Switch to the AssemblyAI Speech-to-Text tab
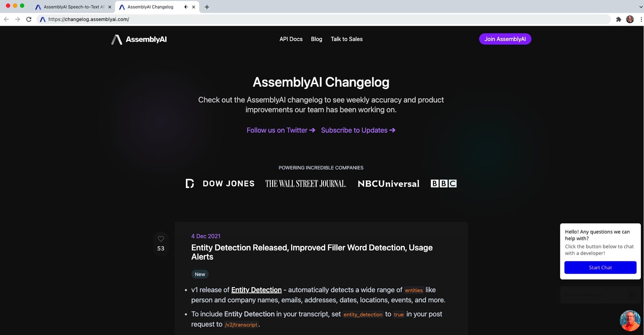 pyautogui.click(x=72, y=7)
